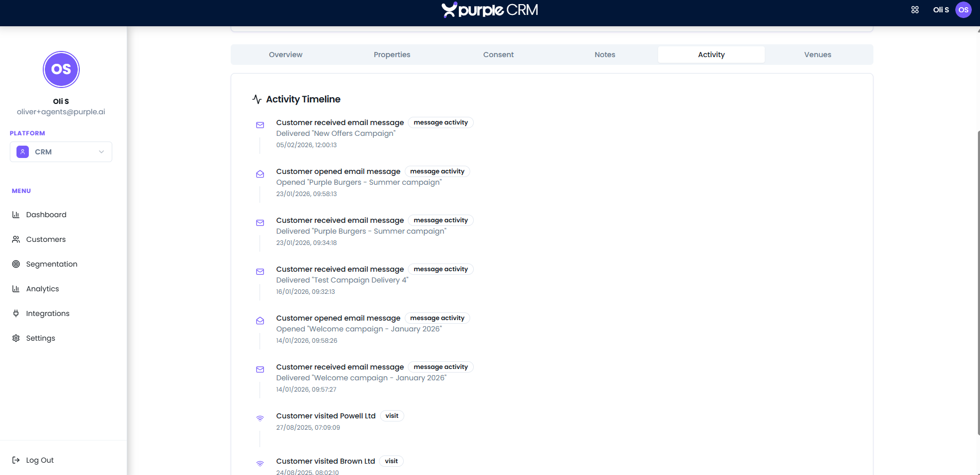
Task: Expand the platform selector chevron
Action: click(x=101, y=152)
